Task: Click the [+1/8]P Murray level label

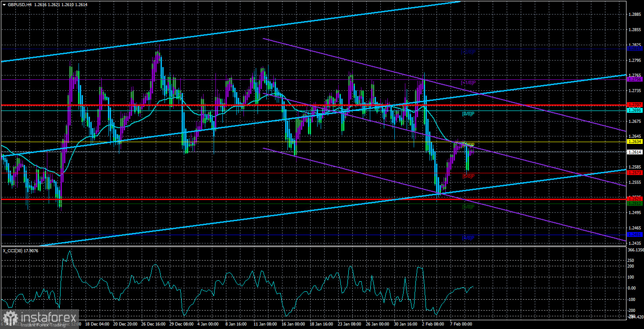Action: tap(468, 82)
